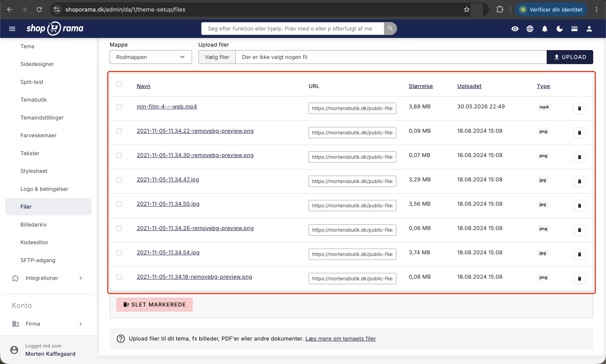The width and height of the screenshot is (606, 364).
Task: Open the user account icon
Action: point(589,29)
